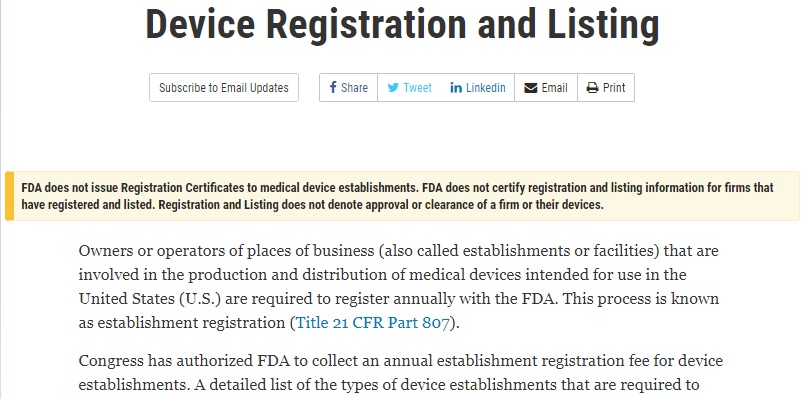The image size is (807, 399).
Task: Click the yellow stripe of the alert box
Action: coord(9,196)
